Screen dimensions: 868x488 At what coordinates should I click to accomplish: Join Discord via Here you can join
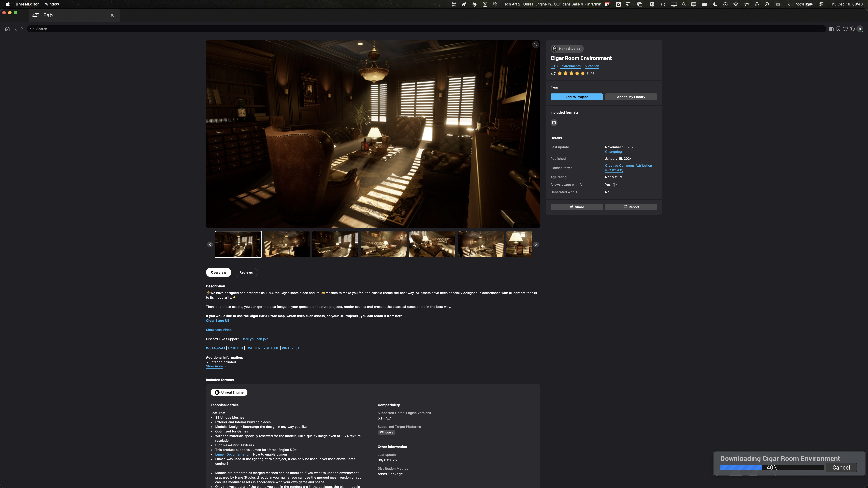(255, 339)
